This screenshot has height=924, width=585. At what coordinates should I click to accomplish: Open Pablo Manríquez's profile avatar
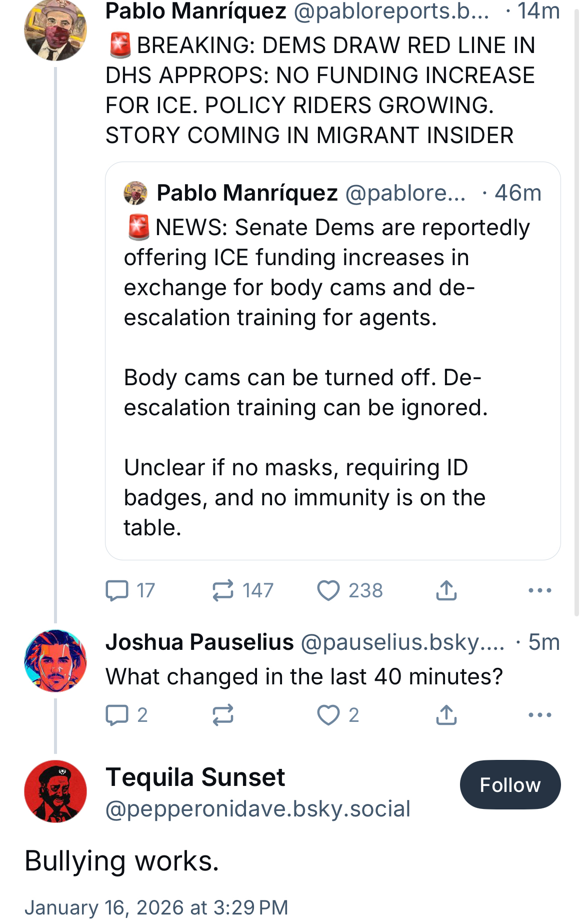55,30
